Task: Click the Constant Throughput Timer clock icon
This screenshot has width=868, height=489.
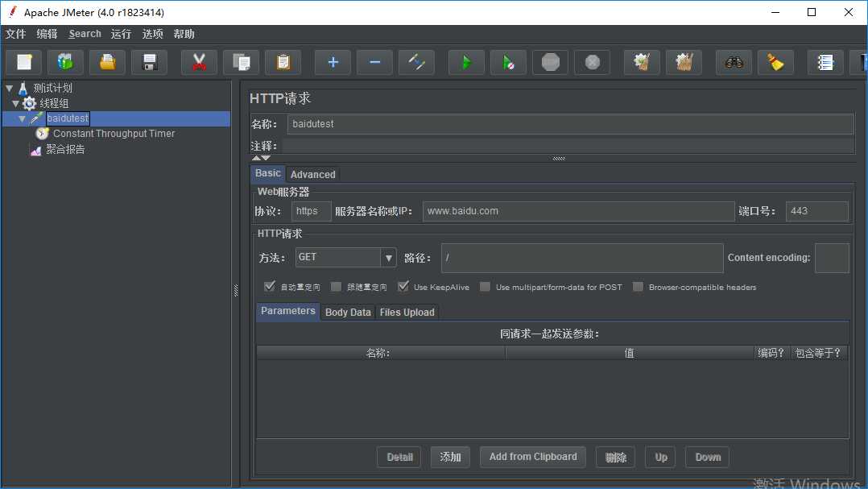Action: click(x=42, y=134)
